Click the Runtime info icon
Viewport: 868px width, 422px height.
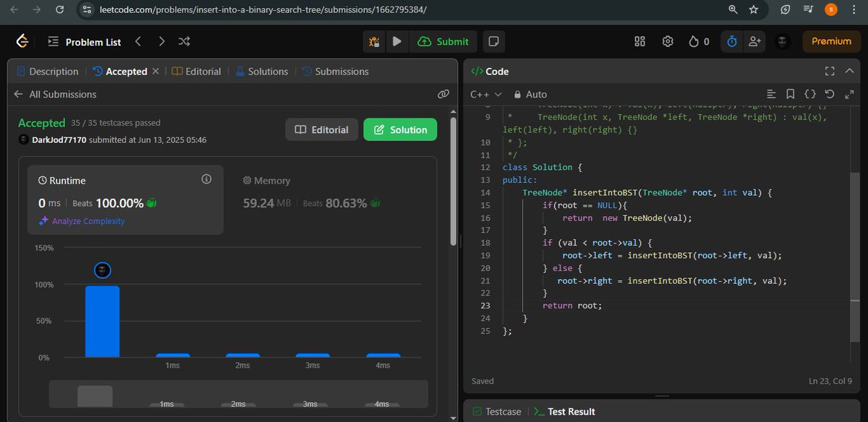pos(206,179)
